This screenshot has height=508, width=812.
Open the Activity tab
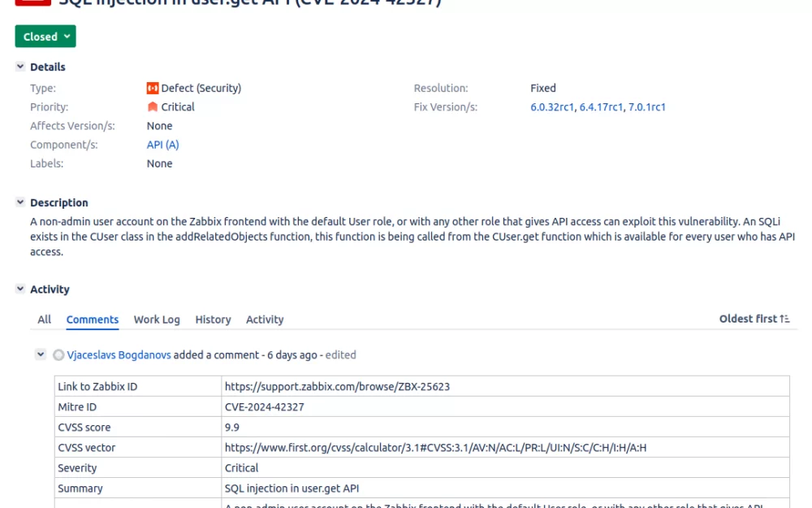pos(265,319)
